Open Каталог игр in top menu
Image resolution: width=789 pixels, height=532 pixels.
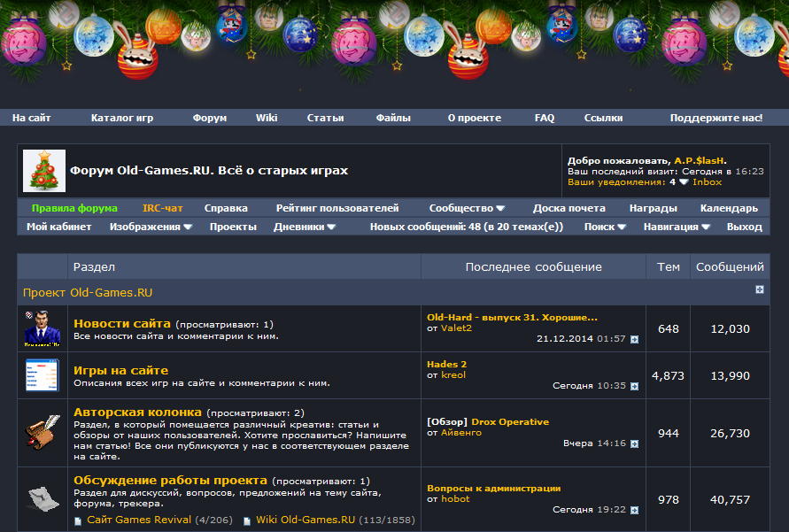122,118
